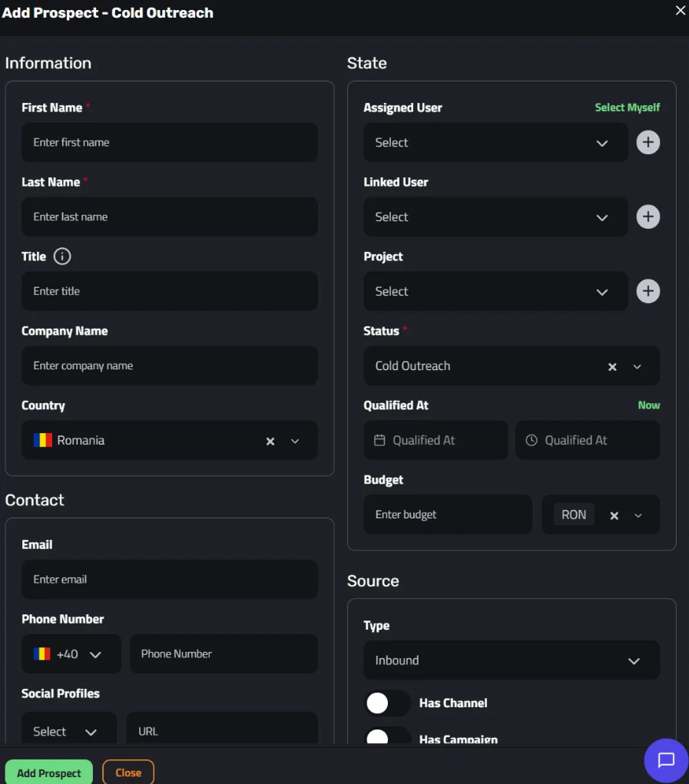The width and height of the screenshot is (689, 784).
Task: Clear the Romania country selection
Action: coord(270,441)
